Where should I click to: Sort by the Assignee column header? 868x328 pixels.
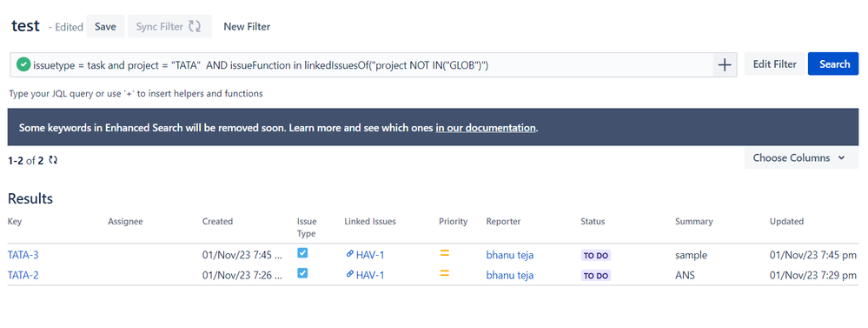pos(125,221)
